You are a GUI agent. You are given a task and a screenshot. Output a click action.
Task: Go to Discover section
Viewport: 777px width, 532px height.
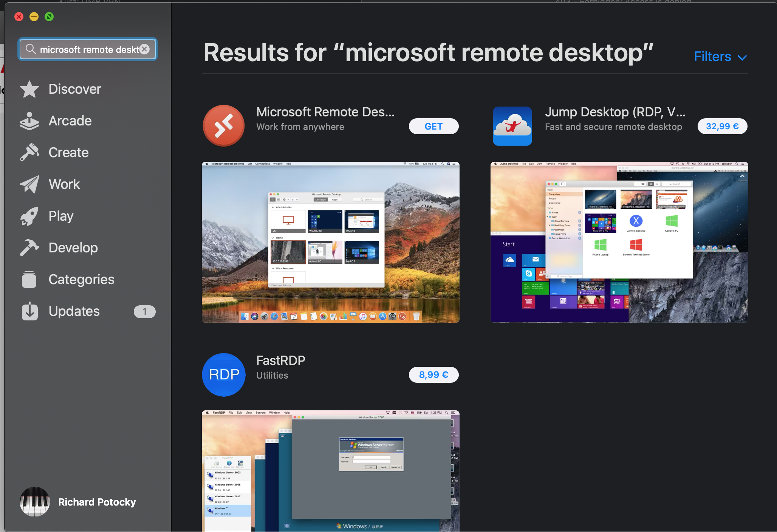(x=75, y=89)
